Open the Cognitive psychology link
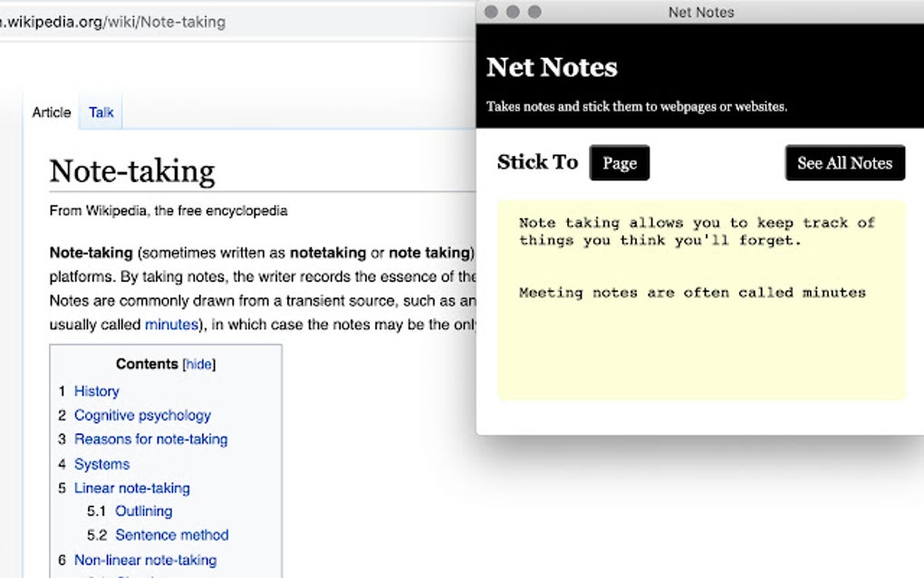 click(143, 416)
